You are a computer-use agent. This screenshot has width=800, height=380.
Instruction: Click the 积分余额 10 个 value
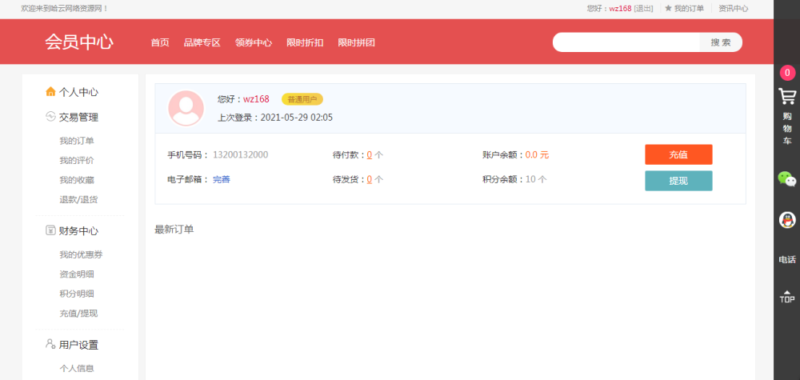click(536, 180)
